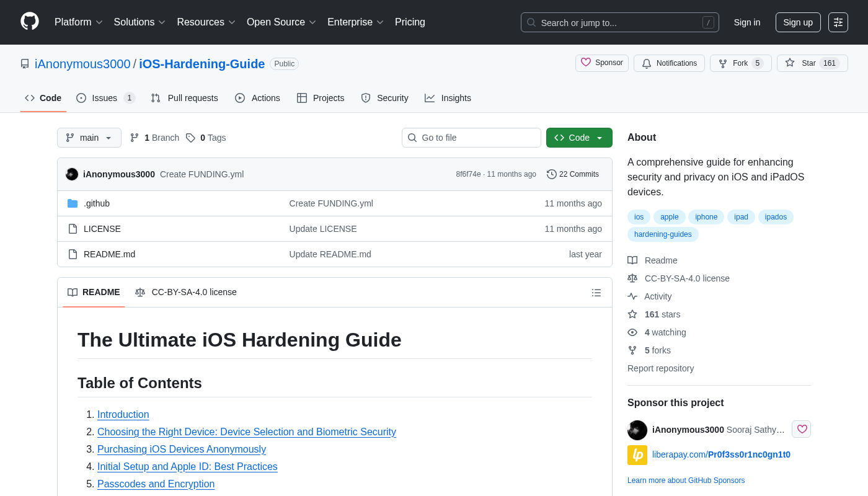Open the 22 Commits history

(572, 174)
